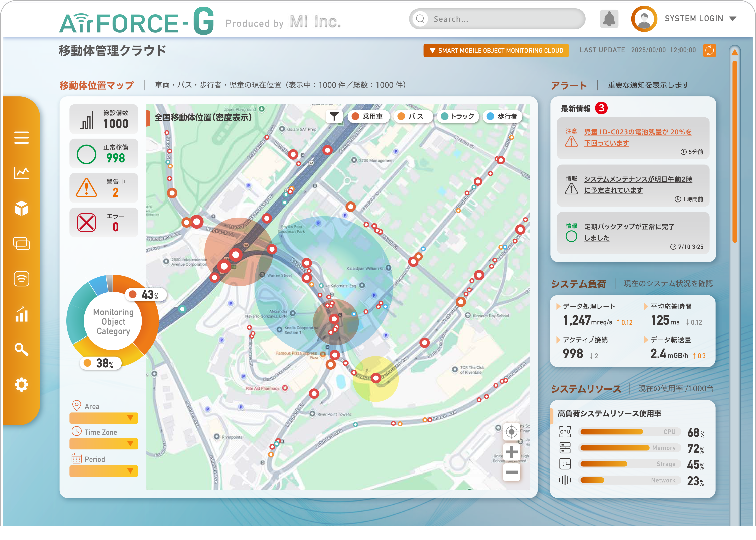Image resolution: width=756 pixels, height=540 pixels.
Task: Expand the Time Zone dropdown
Action: [104, 444]
